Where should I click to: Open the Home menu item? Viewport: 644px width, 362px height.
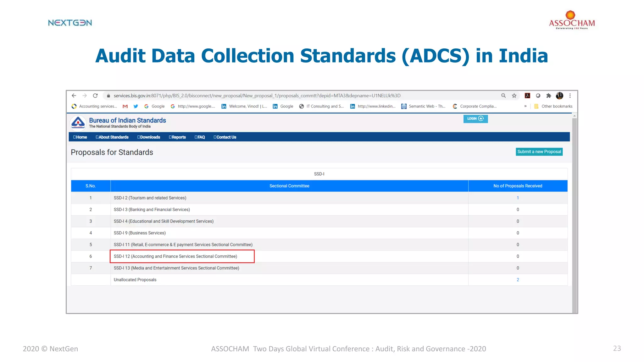click(80, 137)
